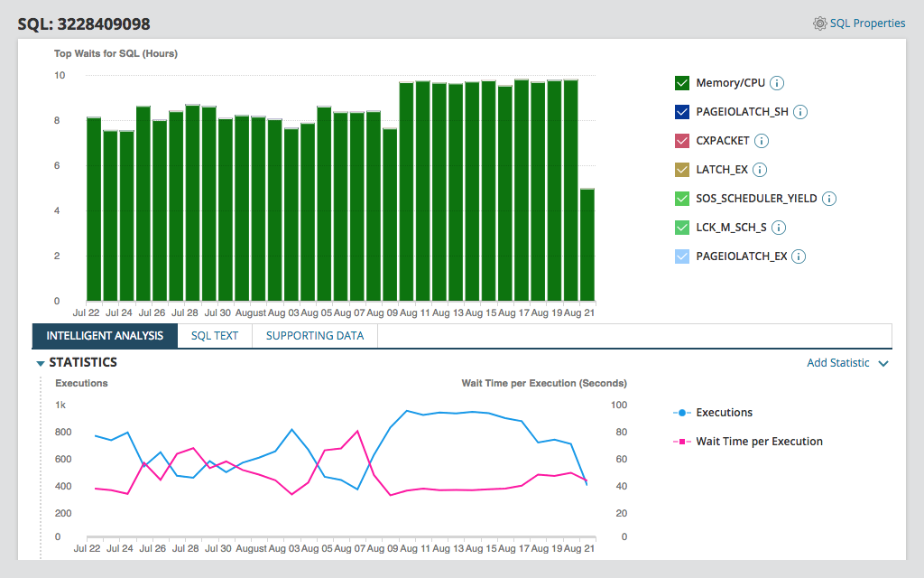Screen dimensions: 924x578
Task: Open the Add Statistic dropdown arrow
Action: click(x=883, y=363)
